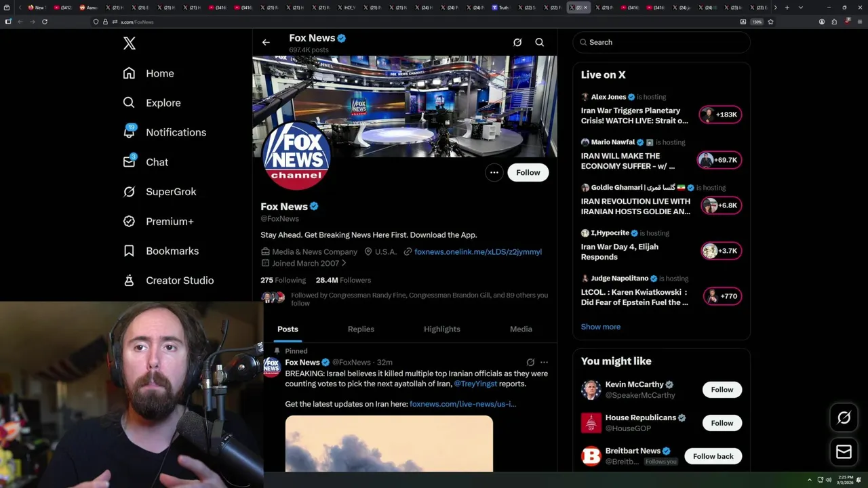Join Judge Napolitano live with +770 listeners
This screenshot has width=868, height=488.
(x=723, y=296)
